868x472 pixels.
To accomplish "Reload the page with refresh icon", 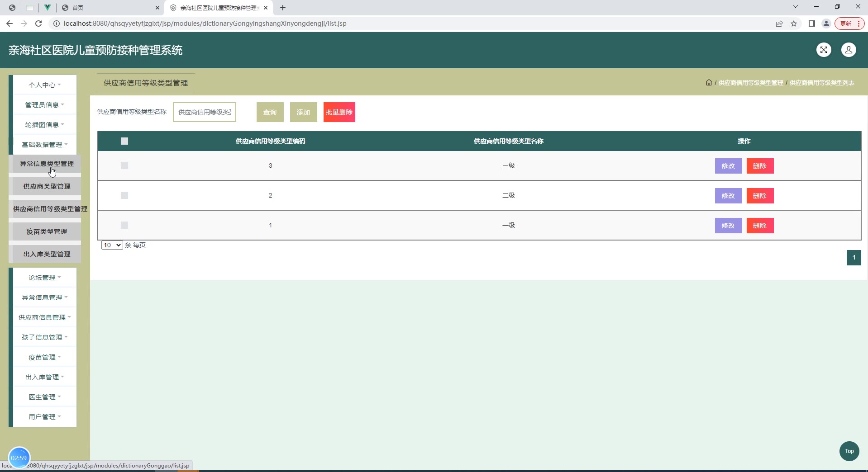I will (38, 24).
